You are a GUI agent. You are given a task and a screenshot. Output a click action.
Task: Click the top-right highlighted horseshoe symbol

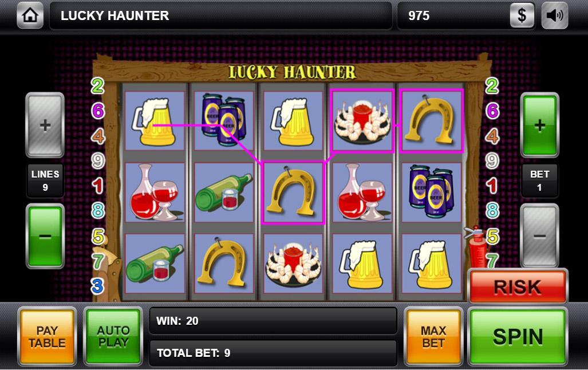(432, 121)
